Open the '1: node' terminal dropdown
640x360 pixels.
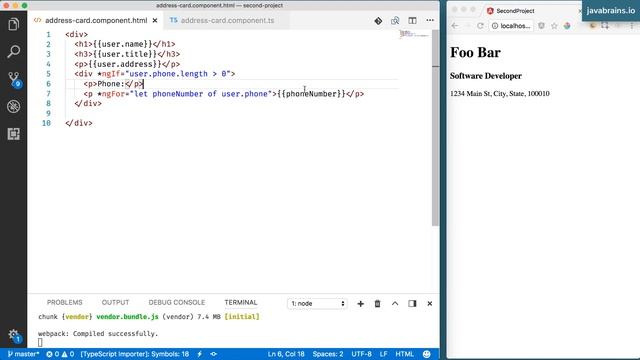tap(317, 304)
